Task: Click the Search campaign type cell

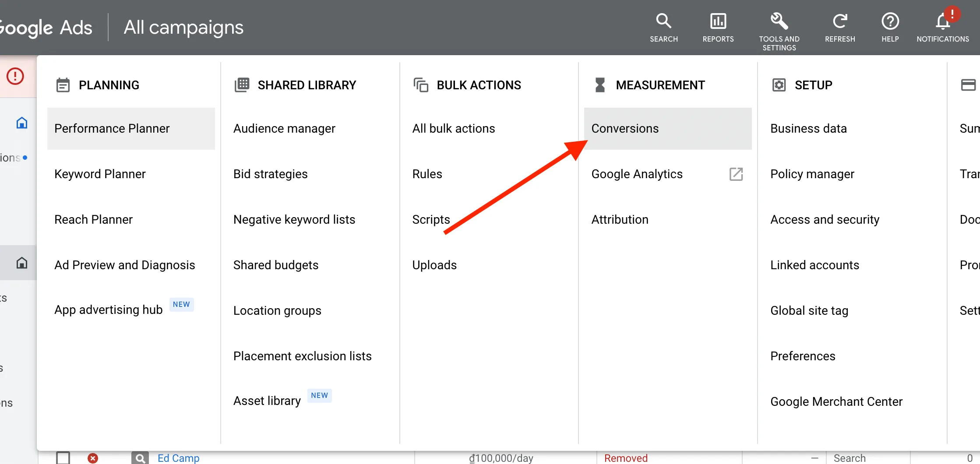Action: 850,458
